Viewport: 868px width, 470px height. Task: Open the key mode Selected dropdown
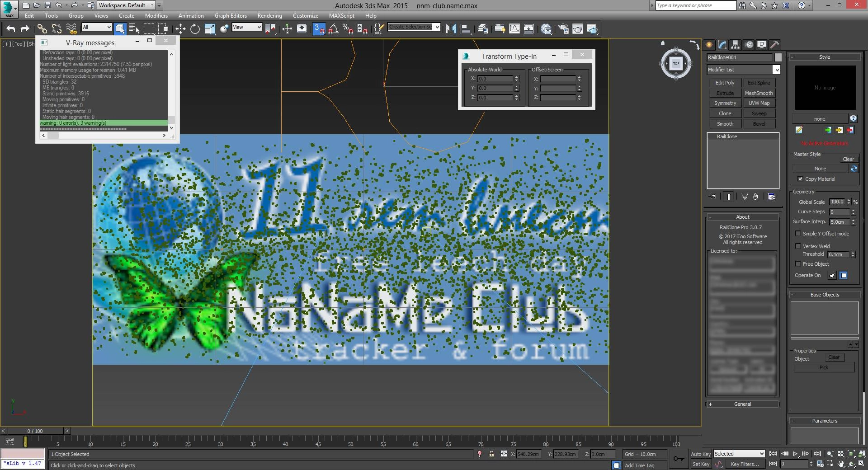(739, 454)
